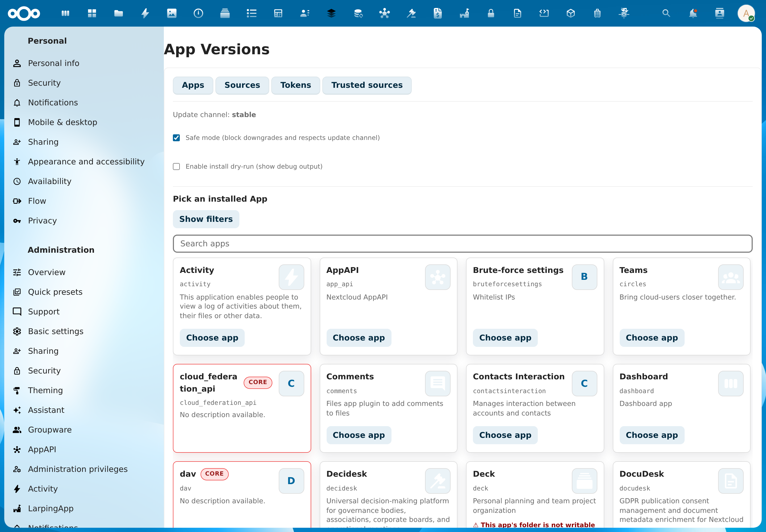The height and width of the screenshot is (532, 766).
Task: Open the invoice dollar document icon
Action: 438,13
